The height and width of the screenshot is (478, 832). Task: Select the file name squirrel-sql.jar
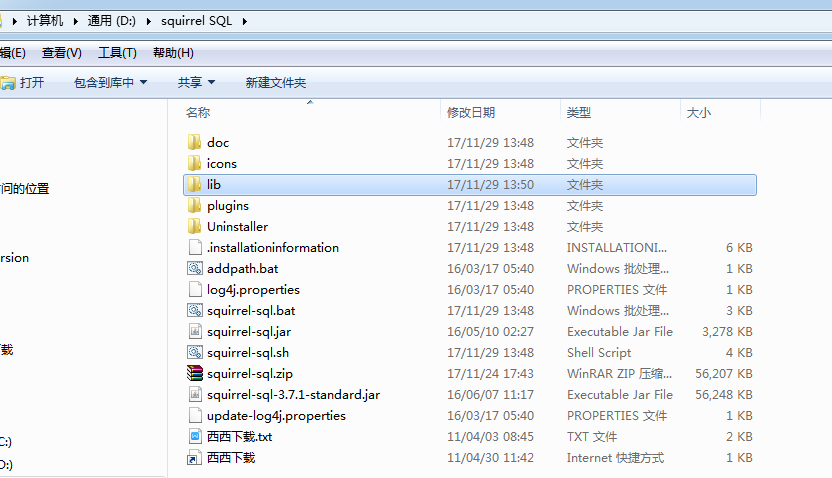point(249,332)
